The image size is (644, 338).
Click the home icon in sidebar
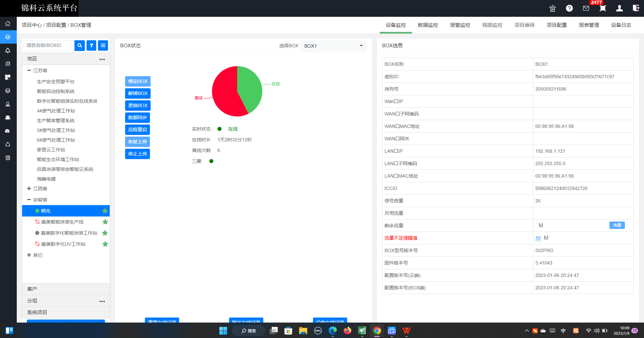point(8,23)
